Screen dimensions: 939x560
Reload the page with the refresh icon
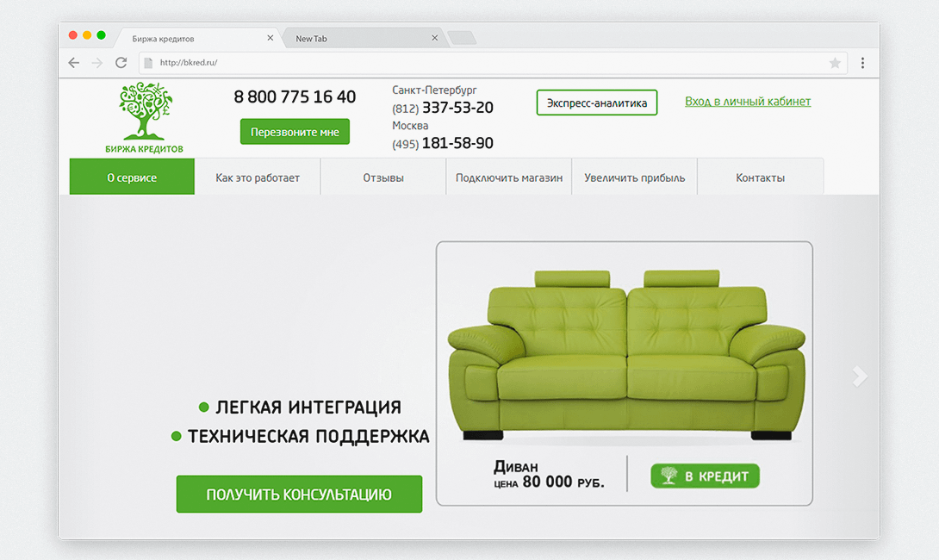point(121,63)
